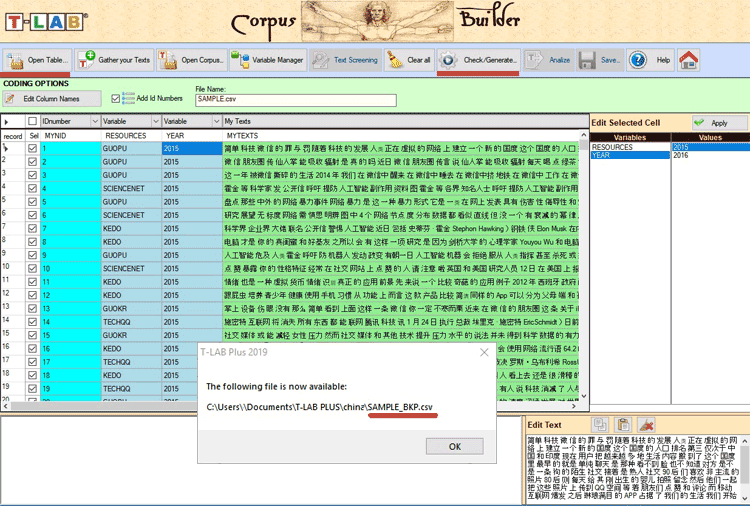Click the Save floppy disk button
The image size is (750, 506).
[600, 60]
